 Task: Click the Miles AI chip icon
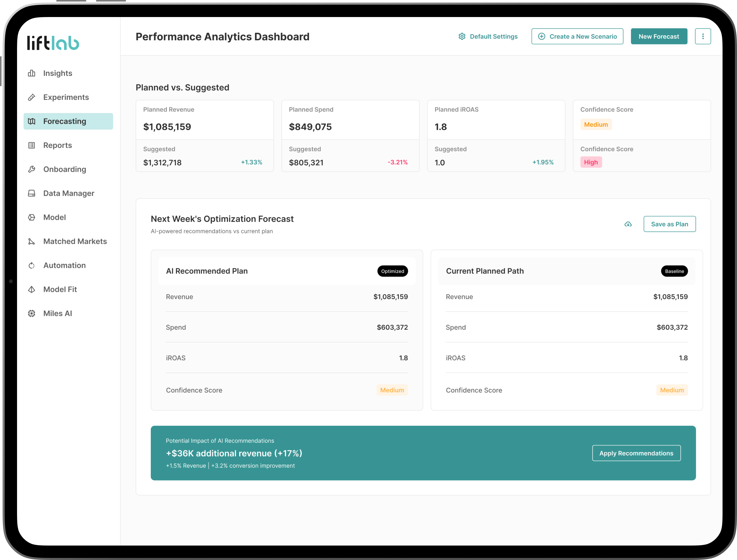pos(32,313)
